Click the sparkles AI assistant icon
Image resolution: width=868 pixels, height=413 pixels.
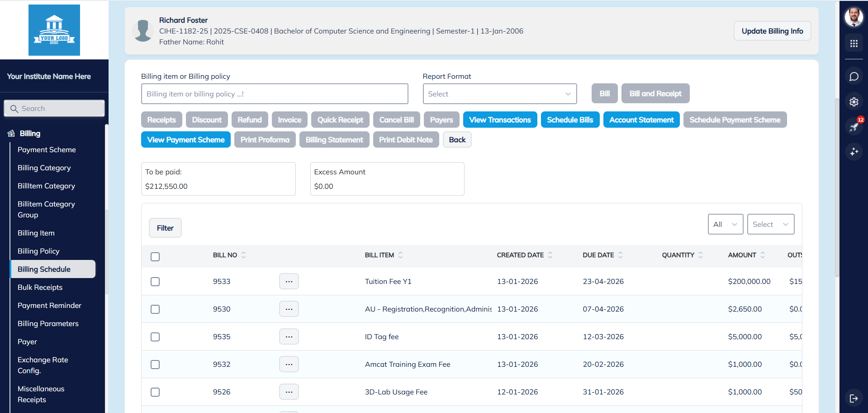coord(854,152)
